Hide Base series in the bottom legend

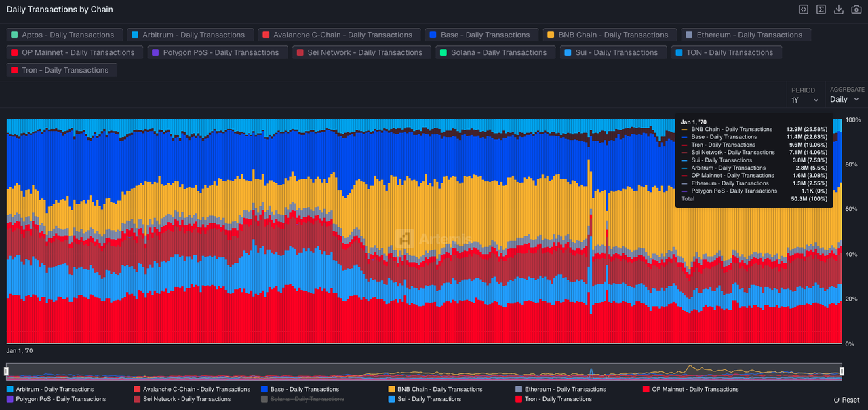pos(300,389)
